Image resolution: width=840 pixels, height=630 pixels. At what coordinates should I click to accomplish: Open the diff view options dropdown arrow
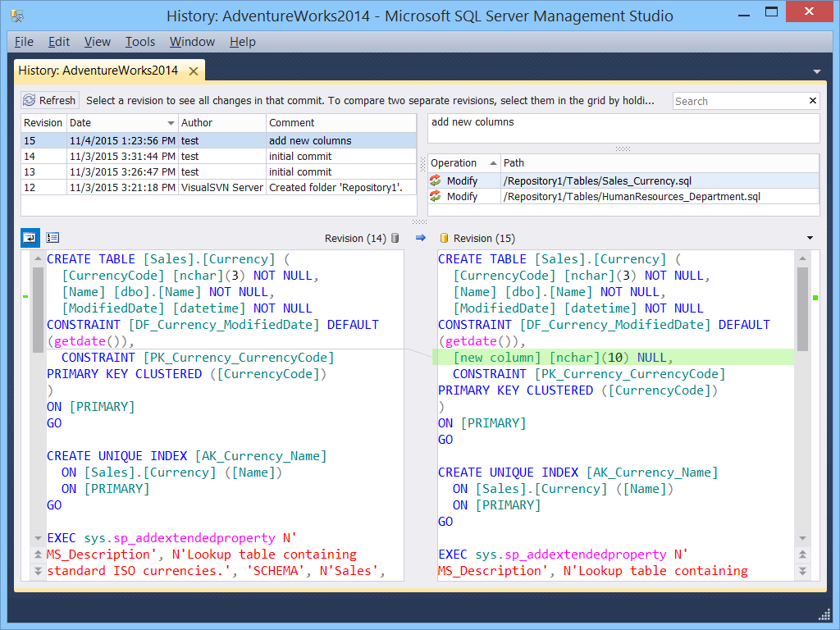tap(810, 238)
